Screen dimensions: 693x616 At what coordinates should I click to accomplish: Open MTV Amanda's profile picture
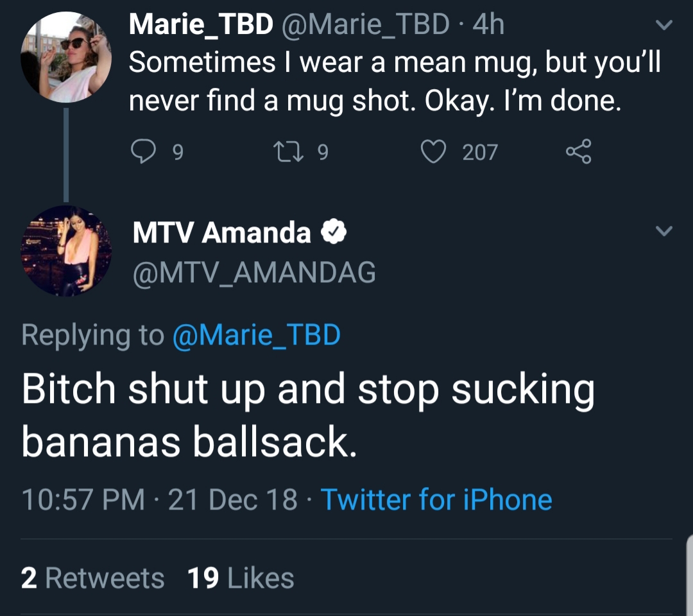[x=66, y=250]
